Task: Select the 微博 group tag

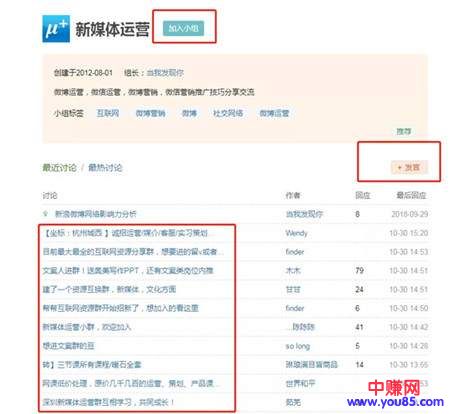Action: tap(189, 113)
